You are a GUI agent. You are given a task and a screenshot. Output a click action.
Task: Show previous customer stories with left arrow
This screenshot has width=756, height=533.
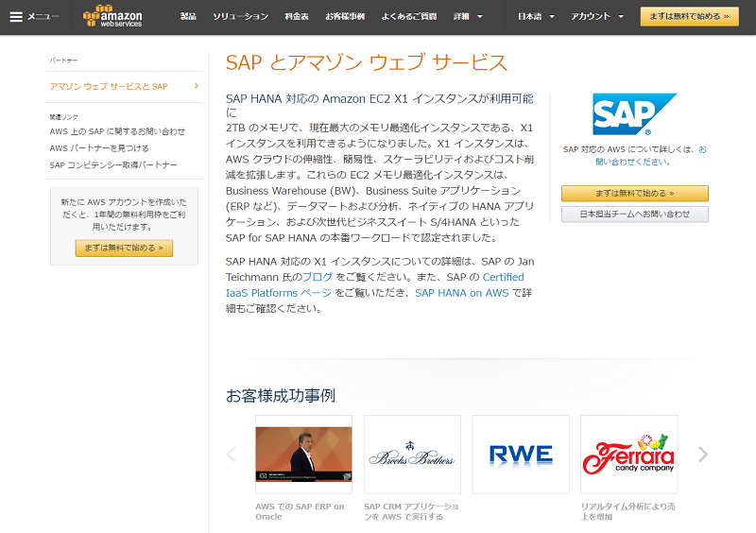tap(232, 454)
